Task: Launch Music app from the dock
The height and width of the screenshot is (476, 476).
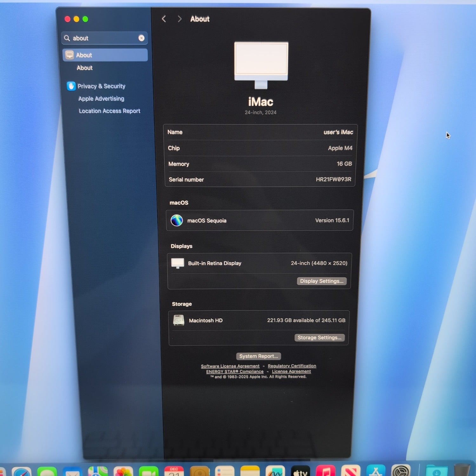Action: tap(325, 471)
